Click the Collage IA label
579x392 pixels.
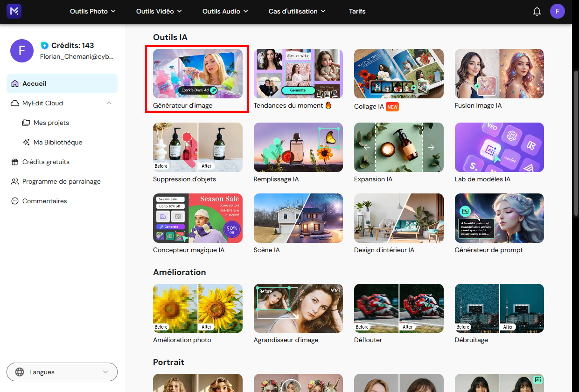point(369,107)
